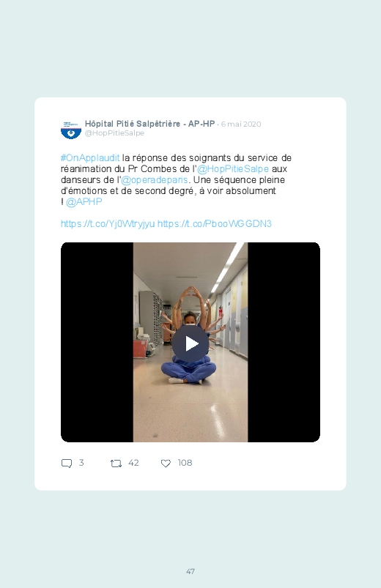Viewport: 381px width, 588px height.
Task: Click the like count 108
Action: click(185, 463)
